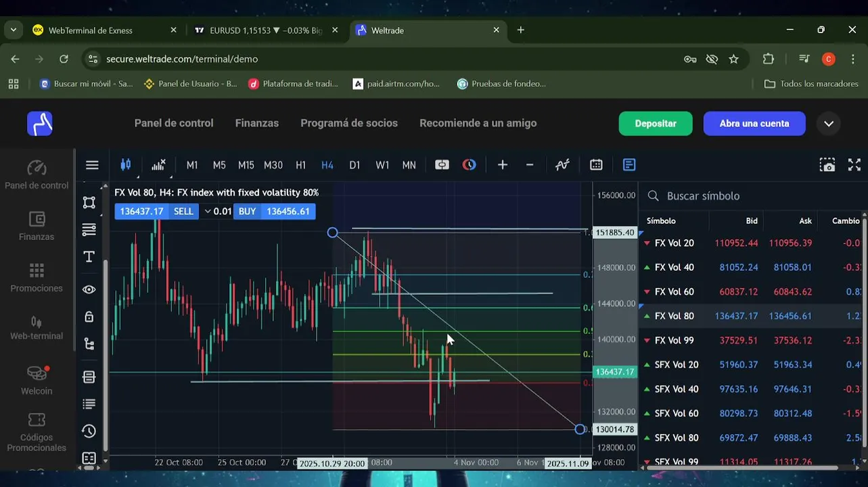
Task: Switch to M5 timeframe
Action: coord(219,165)
